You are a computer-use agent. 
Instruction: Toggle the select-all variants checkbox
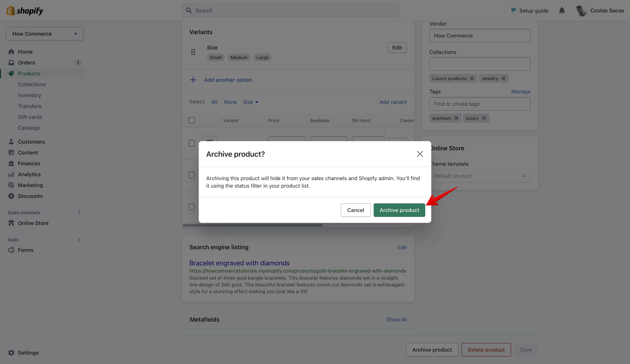coord(191,120)
